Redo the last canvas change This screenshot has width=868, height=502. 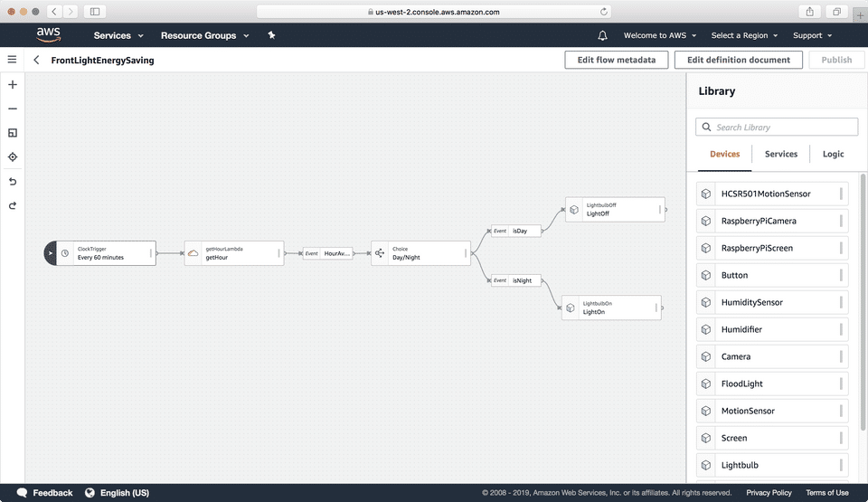13,205
